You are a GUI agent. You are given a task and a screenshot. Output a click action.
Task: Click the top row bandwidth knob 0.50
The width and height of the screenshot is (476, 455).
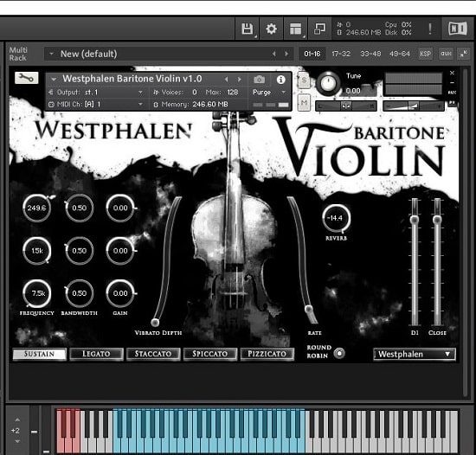pos(79,208)
